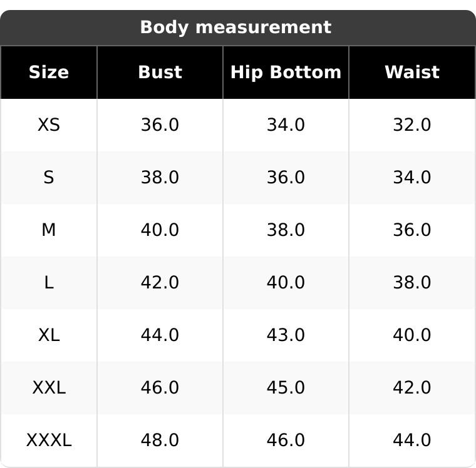Click the XXXL size row label
476x468 pixels.
coord(49,440)
